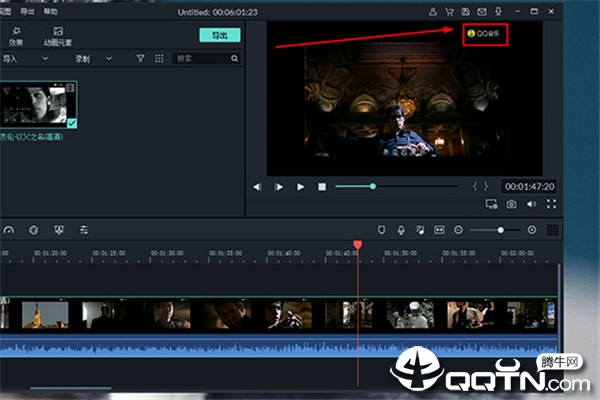Open the shopping cart icon in title bar
The height and width of the screenshot is (400, 600).
pyautogui.click(x=451, y=12)
